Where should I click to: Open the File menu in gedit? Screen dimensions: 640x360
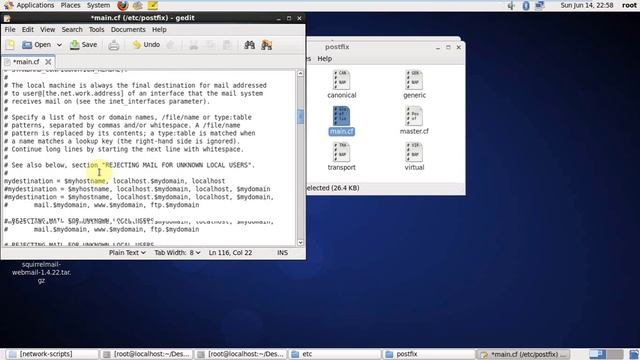pos(10,29)
